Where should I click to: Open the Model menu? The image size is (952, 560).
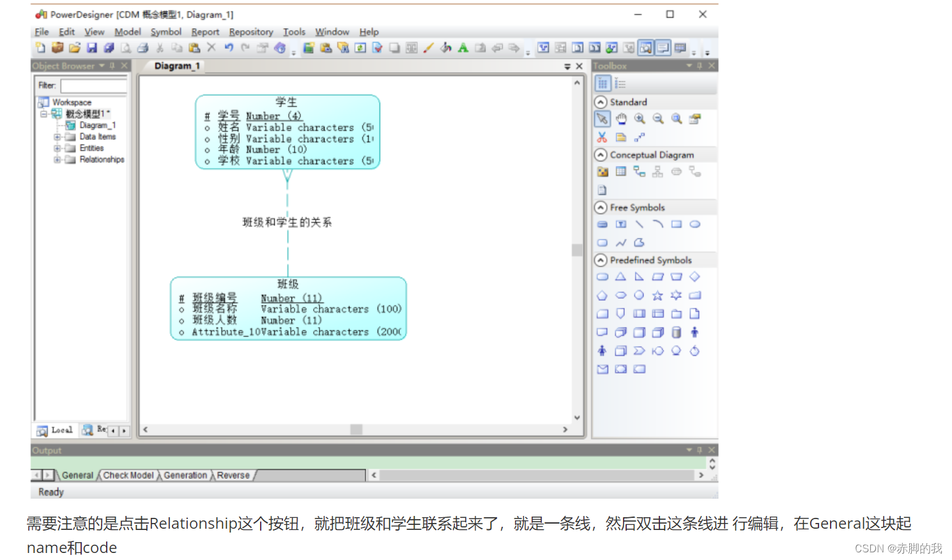pos(128,31)
